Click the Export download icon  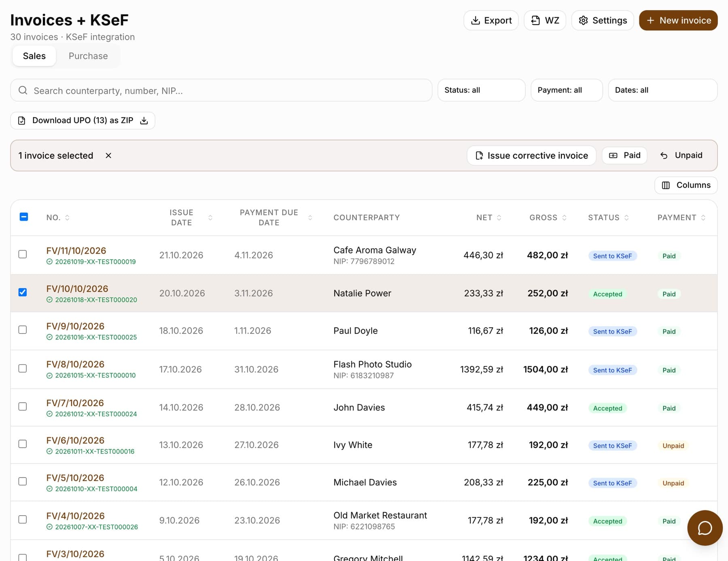pos(476,20)
